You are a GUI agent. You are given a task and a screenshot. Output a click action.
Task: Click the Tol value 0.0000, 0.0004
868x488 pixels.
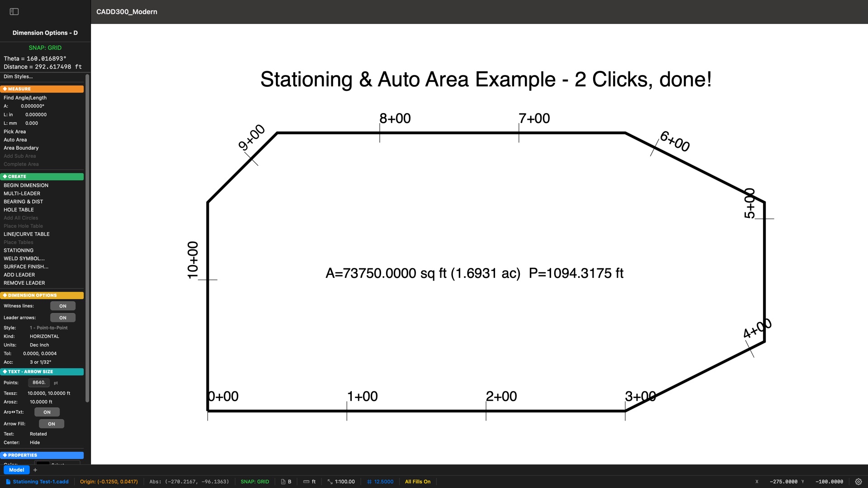40,354
